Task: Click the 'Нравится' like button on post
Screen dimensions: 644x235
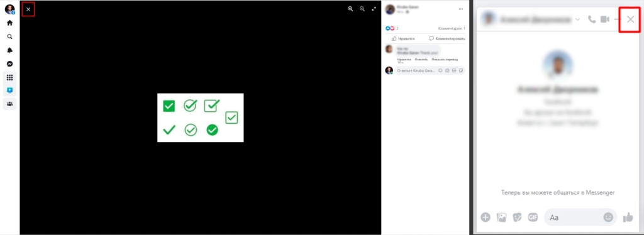Action: point(403,38)
